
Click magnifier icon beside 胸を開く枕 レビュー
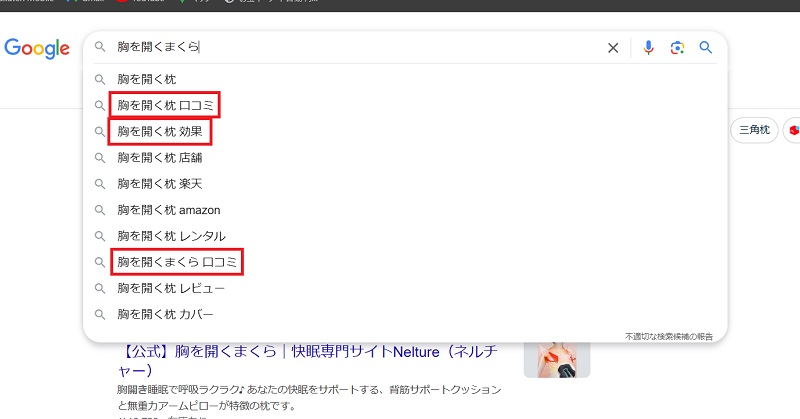point(100,288)
